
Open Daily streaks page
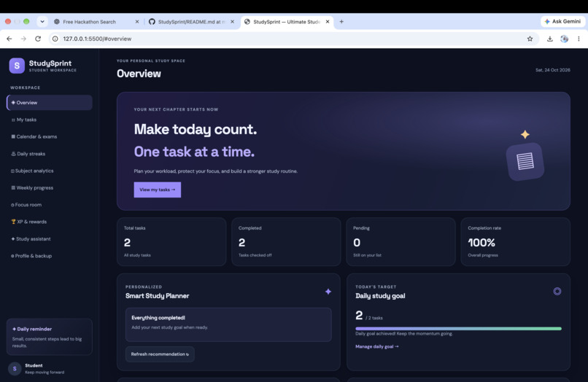pyautogui.click(x=50, y=154)
